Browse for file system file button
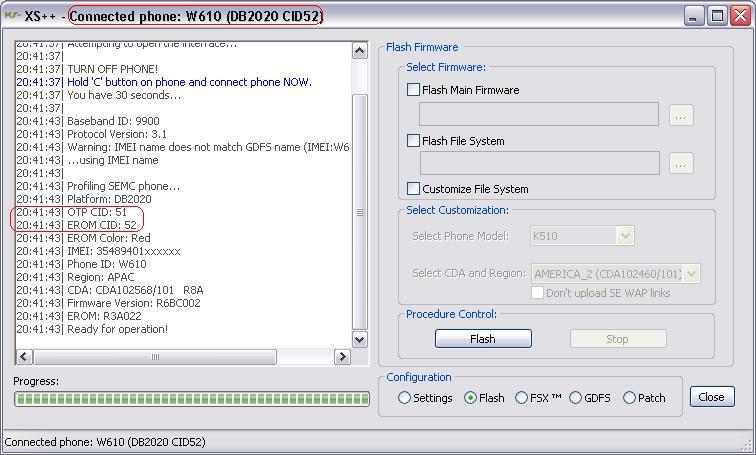This screenshot has height=455, width=756. (681, 163)
